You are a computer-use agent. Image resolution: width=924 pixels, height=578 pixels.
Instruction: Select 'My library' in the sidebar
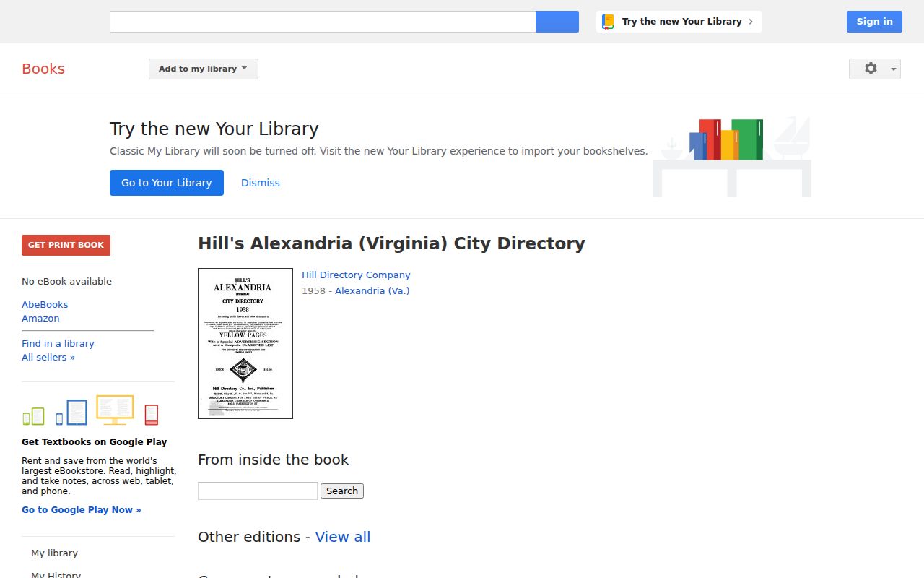[x=54, y=553]
